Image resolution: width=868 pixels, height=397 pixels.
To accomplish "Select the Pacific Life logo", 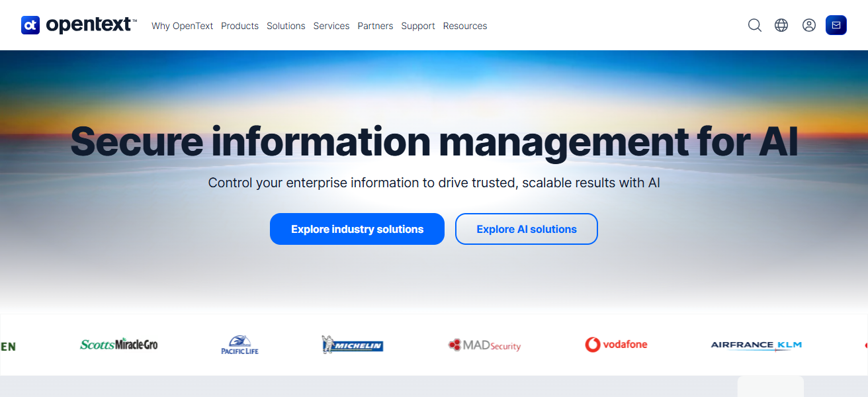I will 239,345.
